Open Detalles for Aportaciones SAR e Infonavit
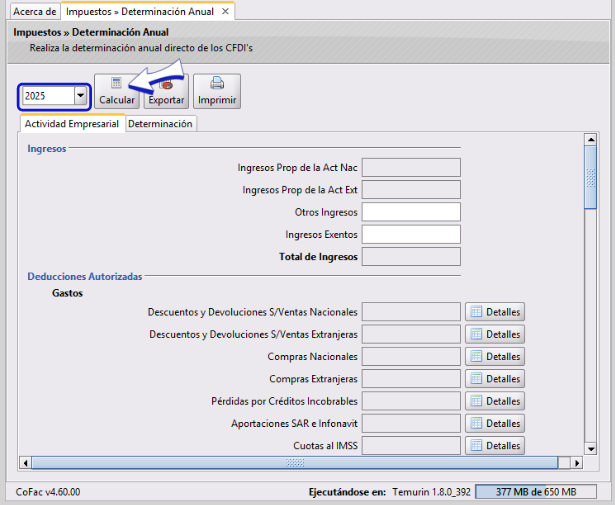Viewport: 615px width, 505px height. tap(495, 424)
